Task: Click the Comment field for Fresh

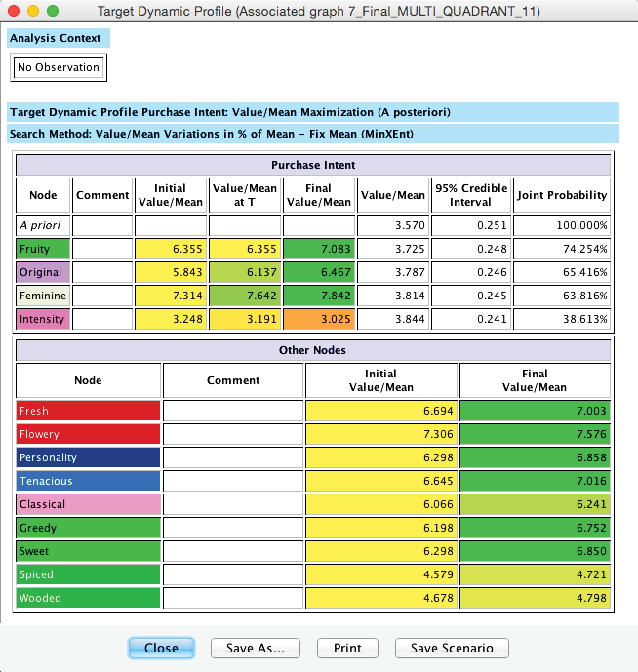Action: pyautogui.click(x=233, y=411)
